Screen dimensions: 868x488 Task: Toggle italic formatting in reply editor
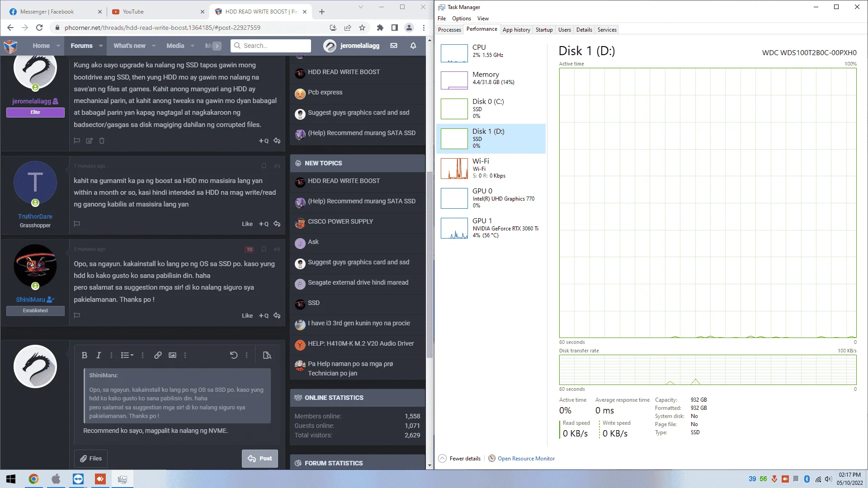(x=98, y=355)
